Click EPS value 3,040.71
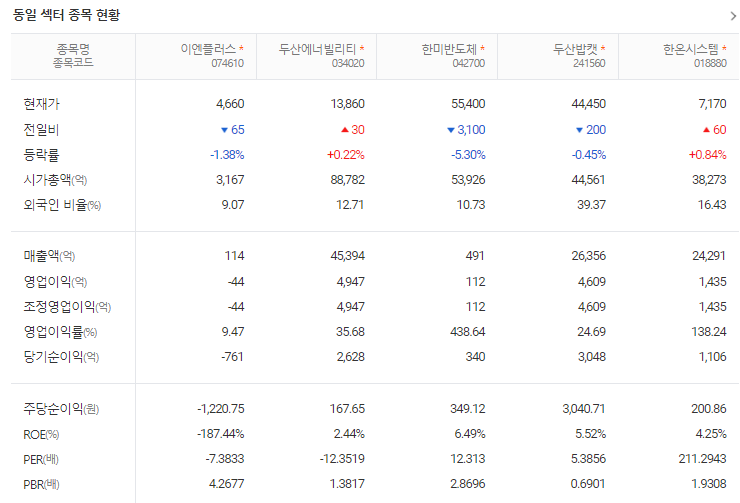The image size is (740, 503). [584, 409]
